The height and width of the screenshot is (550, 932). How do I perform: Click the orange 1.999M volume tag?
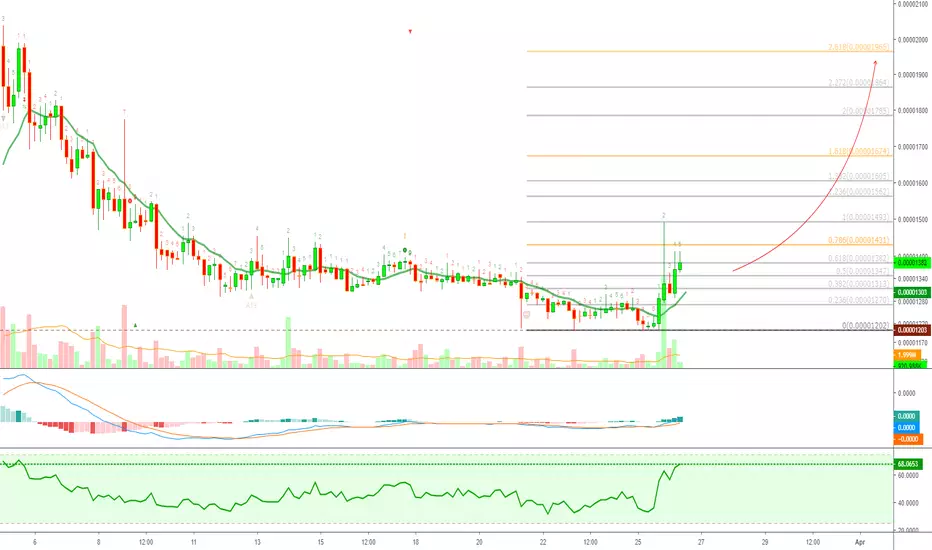[907, 355]
